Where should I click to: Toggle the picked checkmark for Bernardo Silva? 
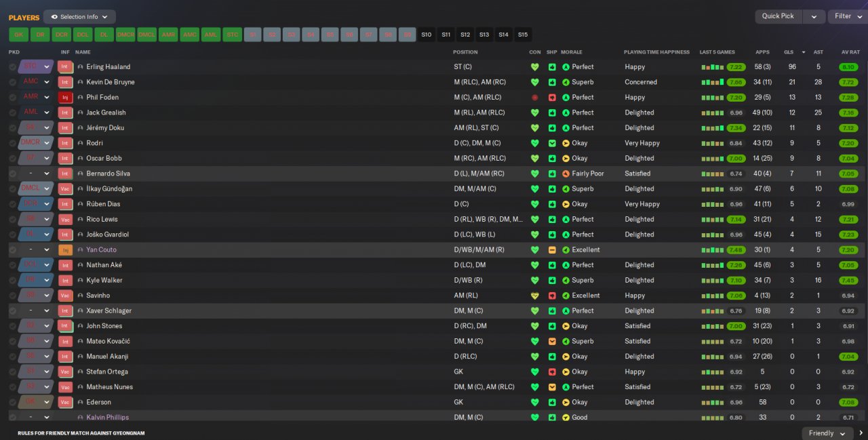point(12,174)
